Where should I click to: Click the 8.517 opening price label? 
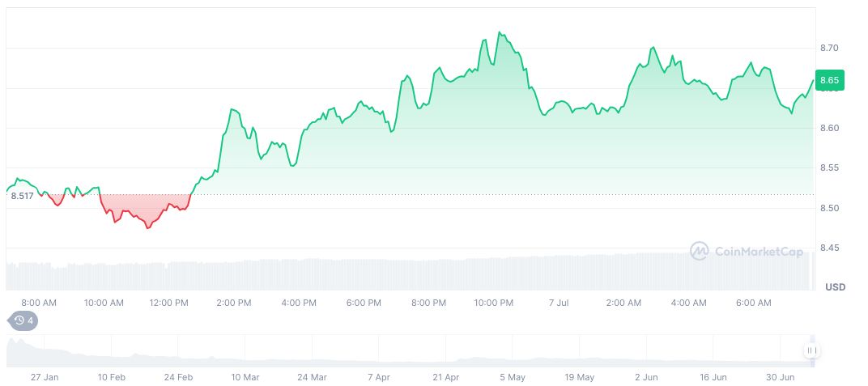click(x=23, y=196)
